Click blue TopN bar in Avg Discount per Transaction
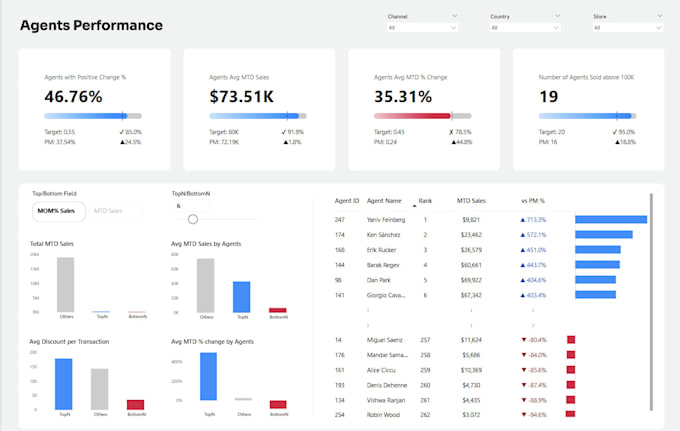680x431 pixels. [64, 384]
